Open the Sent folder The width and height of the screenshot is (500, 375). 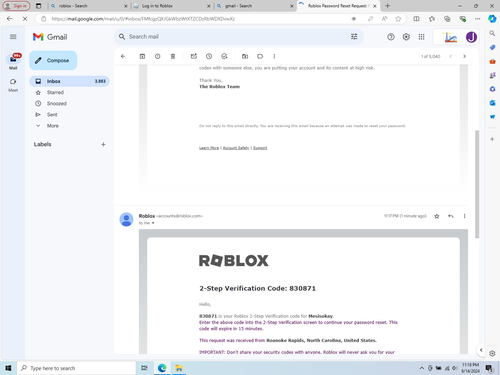[52, 115]
